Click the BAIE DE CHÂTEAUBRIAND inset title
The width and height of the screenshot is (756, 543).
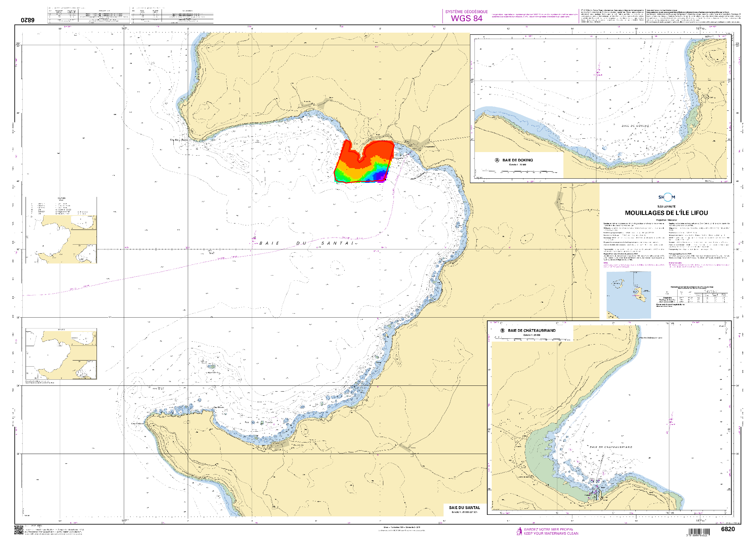click(x=531, y=330)
